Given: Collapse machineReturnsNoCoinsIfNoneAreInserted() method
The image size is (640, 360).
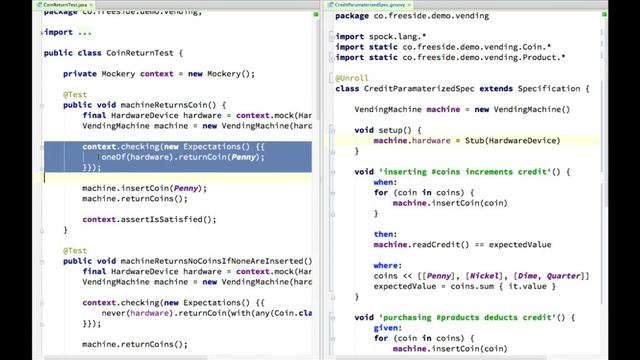Looking at the screenshot, I should (x=42, y=262).
